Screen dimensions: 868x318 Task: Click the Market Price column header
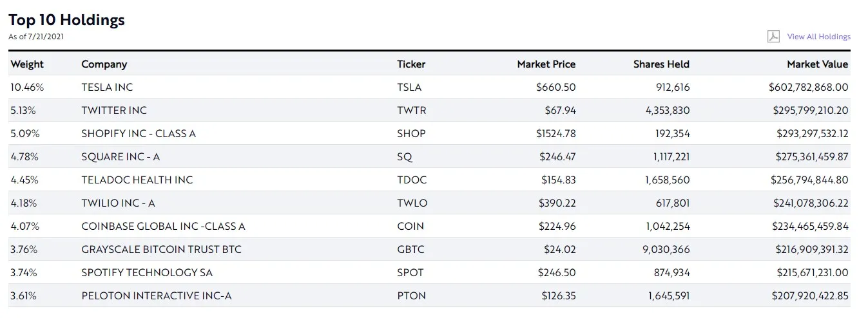[x=546, y=64]
